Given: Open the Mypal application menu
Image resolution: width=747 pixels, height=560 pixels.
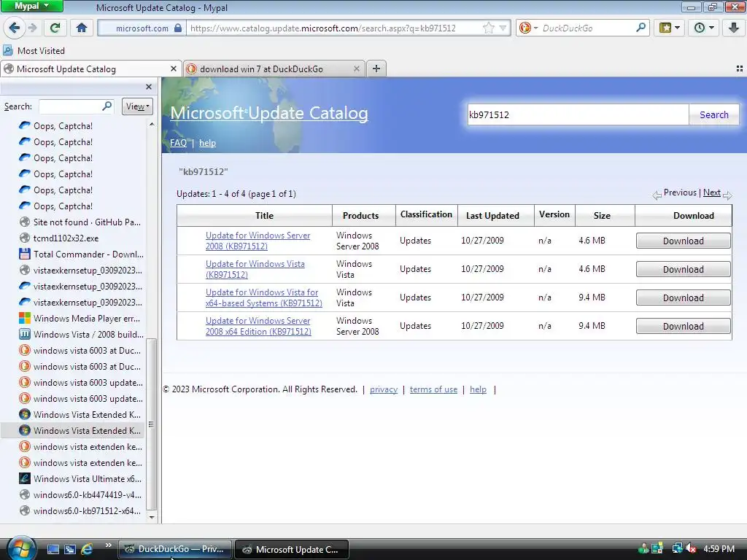Looking at the screenshot, I should pyautogui.click(x=31, y=6).
